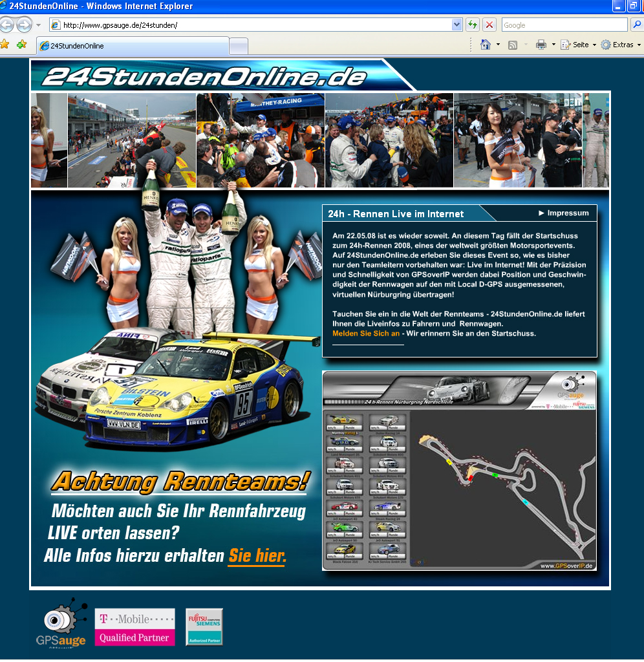This screenshot has width=644, height=662.
Task: Click the www.GPSoverIP.de text in the preview
Action: [566, 566]
